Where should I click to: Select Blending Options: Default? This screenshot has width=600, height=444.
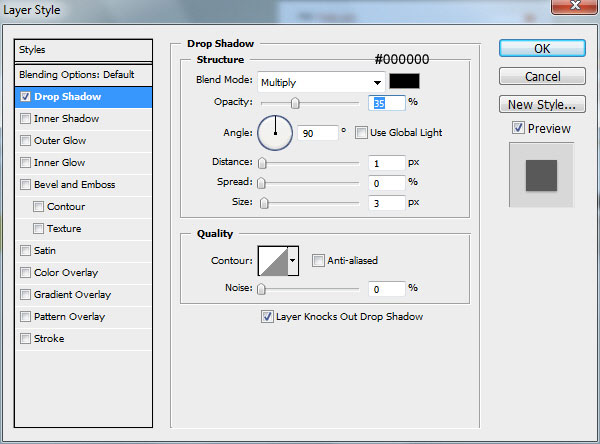(83, 74)
